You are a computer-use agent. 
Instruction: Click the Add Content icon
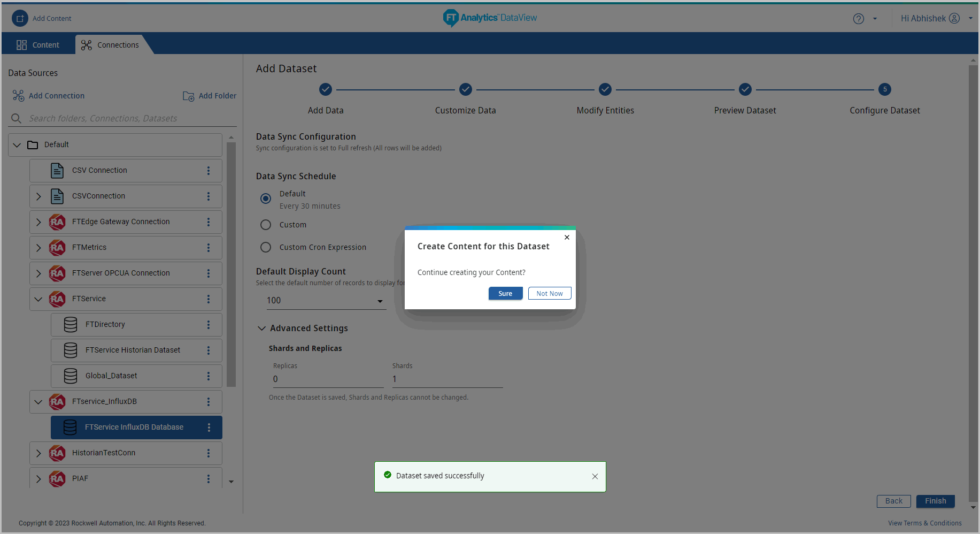pyautogui.click(x=20, y=18)
